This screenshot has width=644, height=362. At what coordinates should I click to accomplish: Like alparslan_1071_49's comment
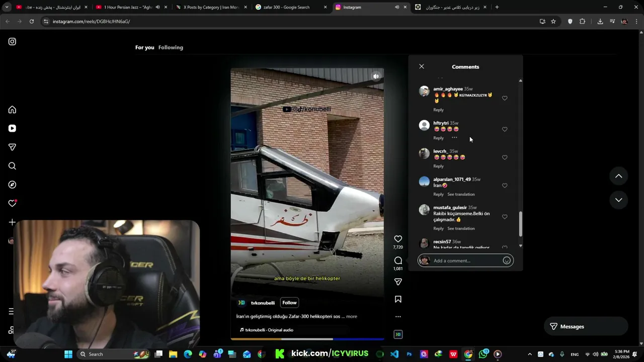(505, 186)
